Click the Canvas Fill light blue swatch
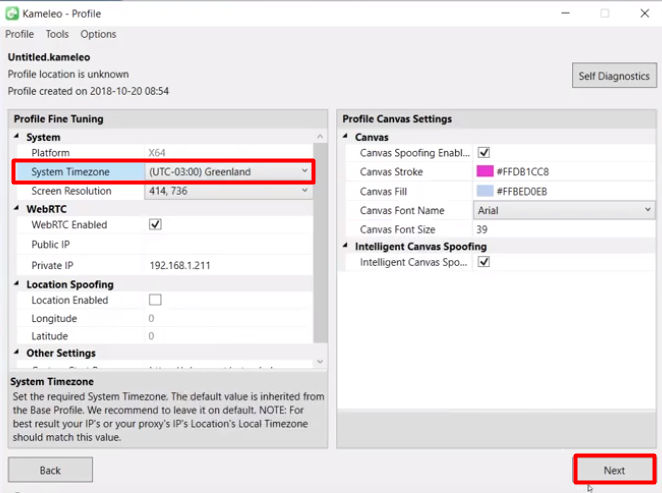Viewport: 662px width, 493px height. tap(485, 191)
